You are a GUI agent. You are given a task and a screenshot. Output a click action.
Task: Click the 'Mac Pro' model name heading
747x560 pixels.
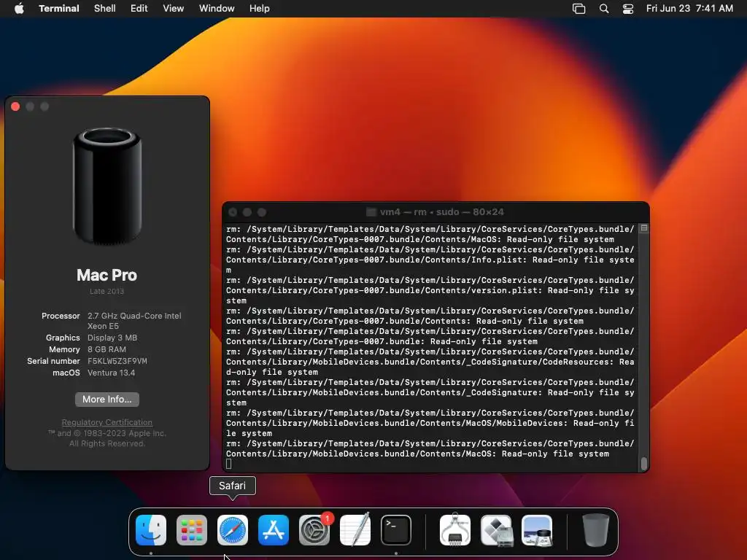pos(107,275)
